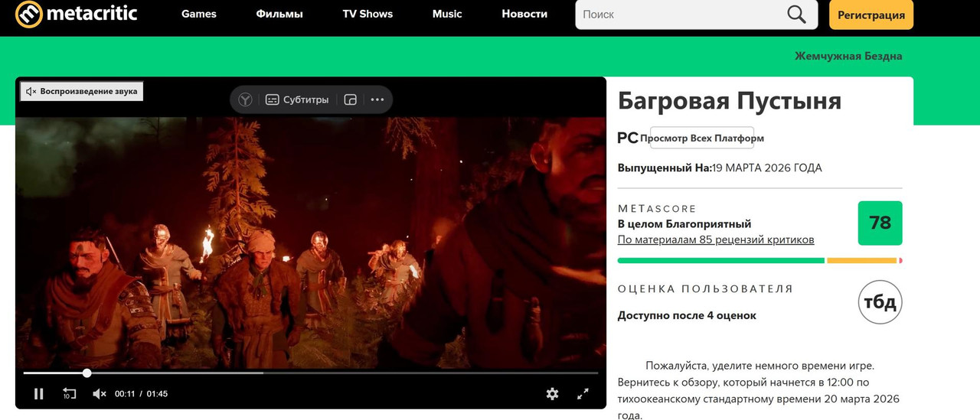Screen dimensions: 980x420
Task: Click the Регистрация button
Action: point(871,15)
